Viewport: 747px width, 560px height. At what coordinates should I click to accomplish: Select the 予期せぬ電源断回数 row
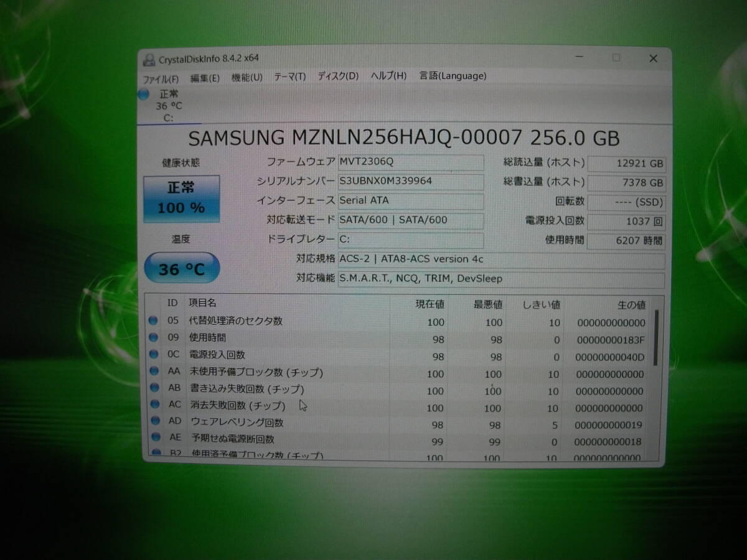(398, 439)
